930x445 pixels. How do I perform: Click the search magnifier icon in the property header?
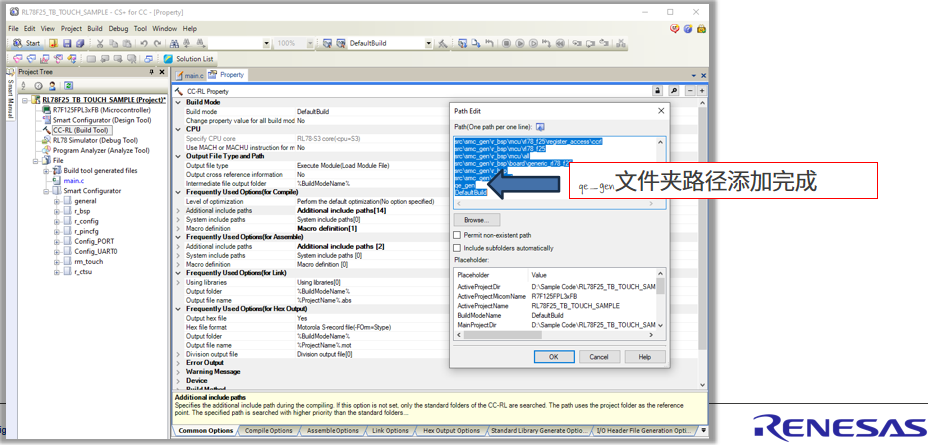coord(673,91)
